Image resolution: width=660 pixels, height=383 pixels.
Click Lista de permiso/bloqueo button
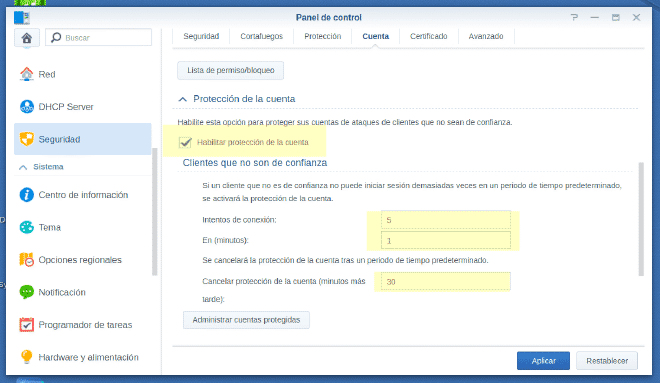[231, 70]
